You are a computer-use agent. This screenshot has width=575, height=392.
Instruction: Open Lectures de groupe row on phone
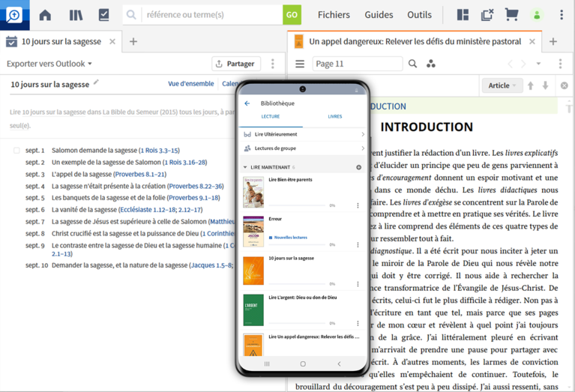tap(304, 148)
